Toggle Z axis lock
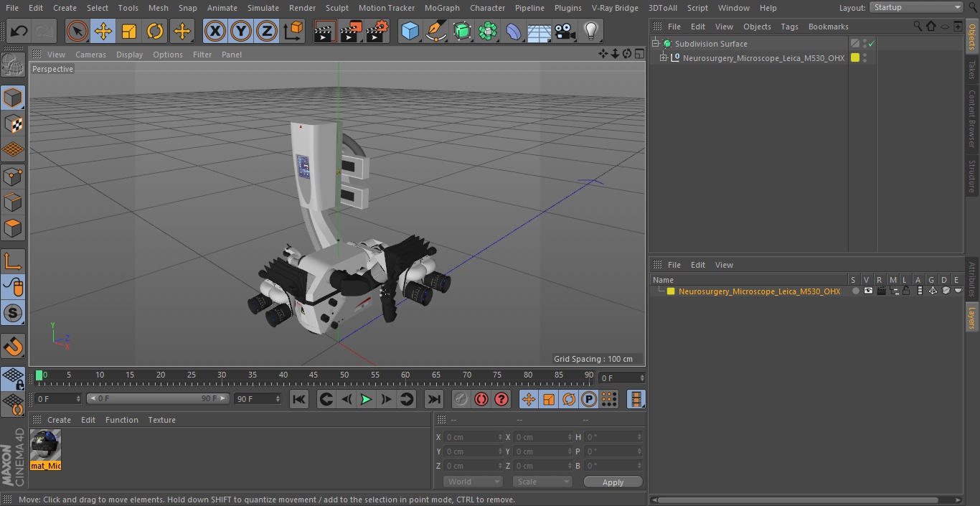This screenshot has height=506, width=980. coord(267,31)
